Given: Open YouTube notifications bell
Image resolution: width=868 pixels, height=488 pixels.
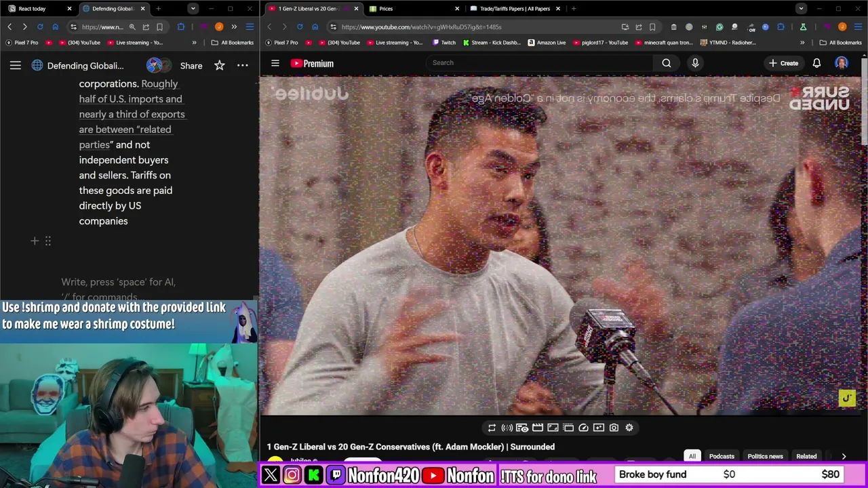Looking at the screenshot, I should coord(816,63).
